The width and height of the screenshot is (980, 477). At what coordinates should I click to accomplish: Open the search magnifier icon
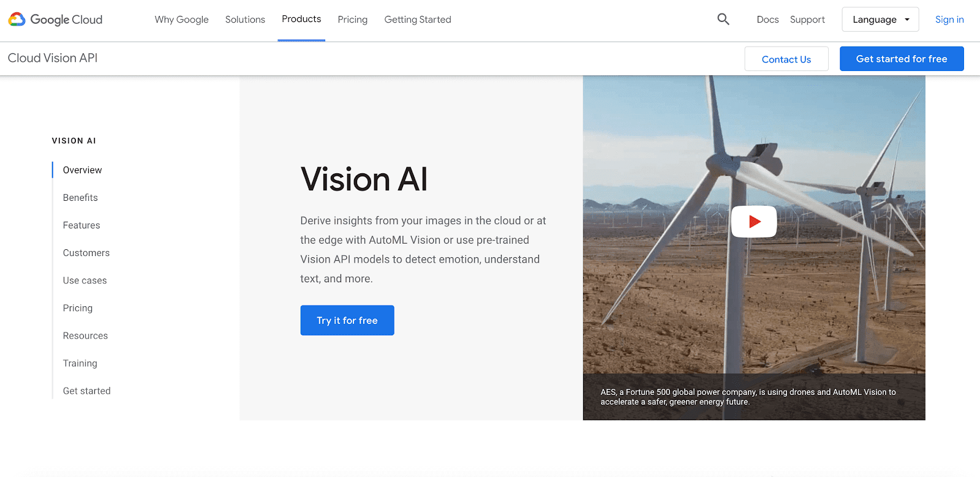(723, 19)
